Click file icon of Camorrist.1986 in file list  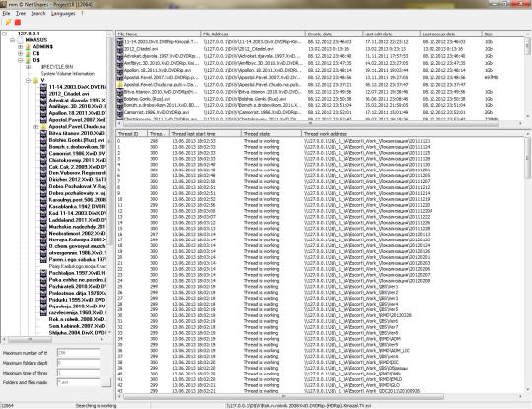click(x=120, y=112)
